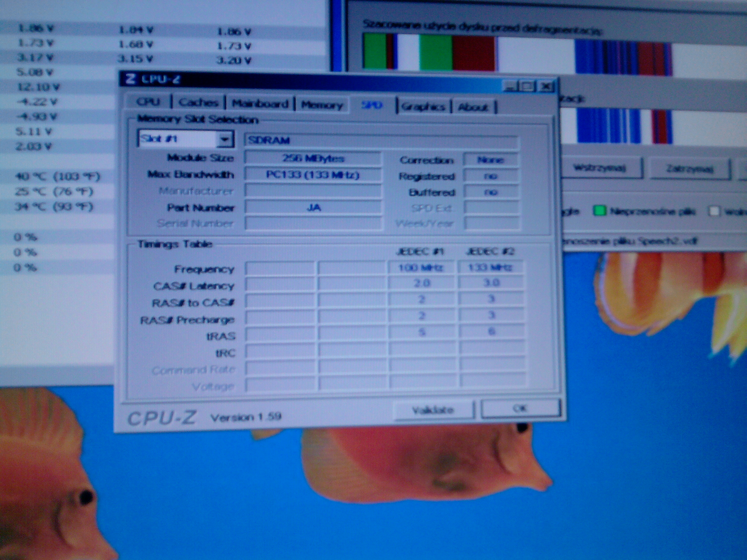Click the disabled maximize button in CPU-Z

[527, 87]
